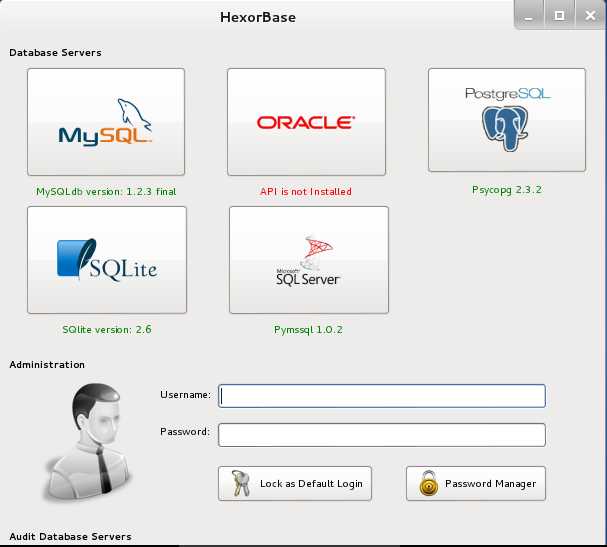The height and width of the screenshot is (547, 607).
Task: Minimize the HexorBase window
Action: [529, 16]
